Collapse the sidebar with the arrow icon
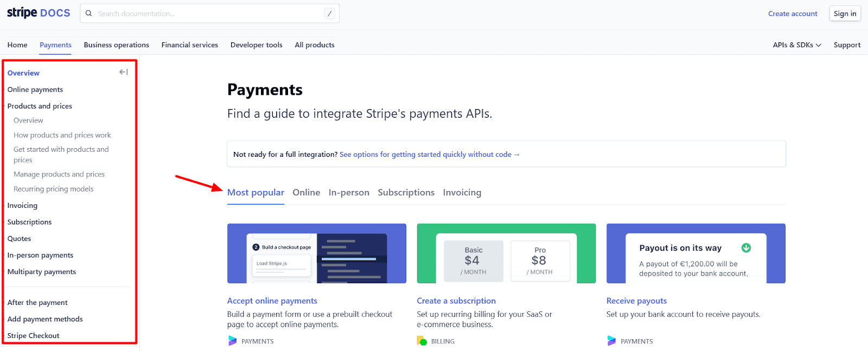 pos(123,72)
